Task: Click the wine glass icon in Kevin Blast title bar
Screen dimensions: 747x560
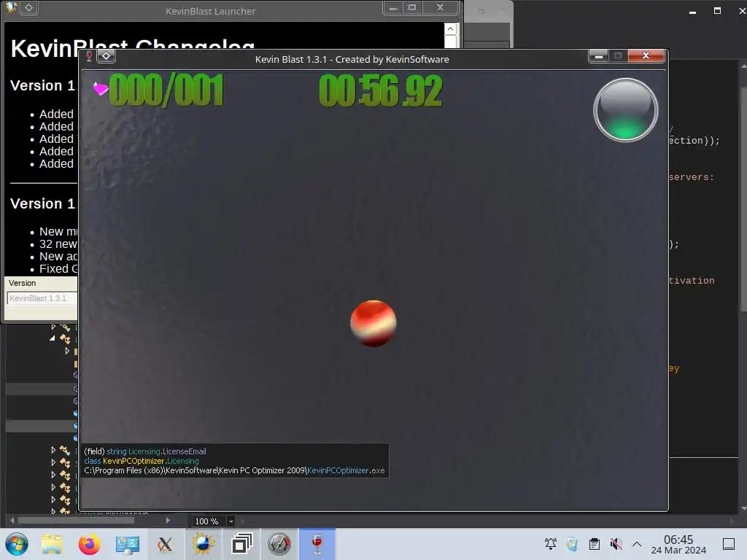Action: click(x=88, y=57)
